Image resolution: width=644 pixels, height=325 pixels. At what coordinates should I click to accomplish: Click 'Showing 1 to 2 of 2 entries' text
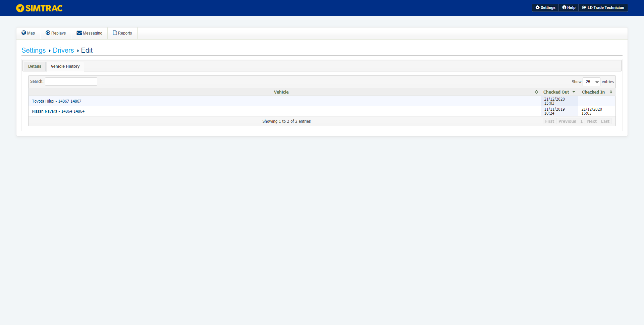286,121
